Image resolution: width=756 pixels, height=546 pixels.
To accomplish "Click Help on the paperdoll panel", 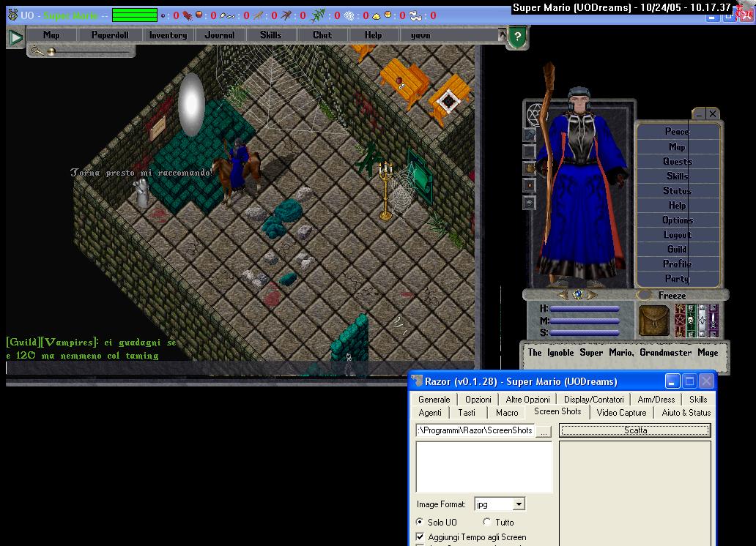I will click(678, 205).
